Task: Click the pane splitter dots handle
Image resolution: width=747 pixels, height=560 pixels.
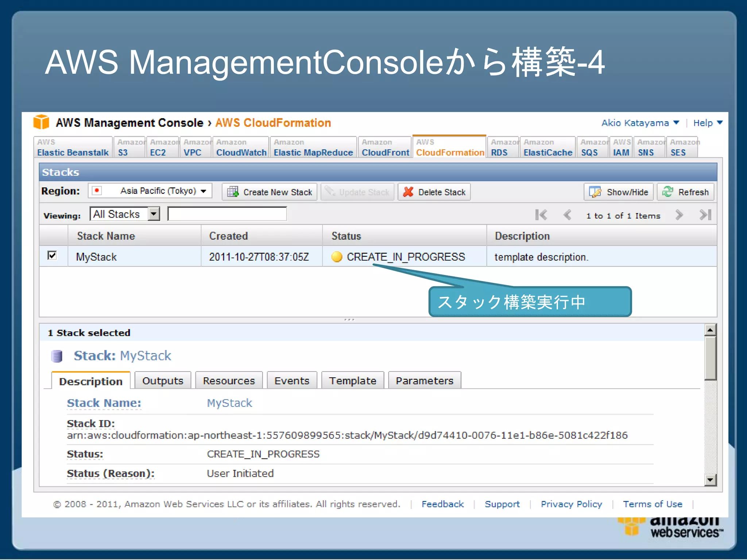Action: [x=349, y=320]
